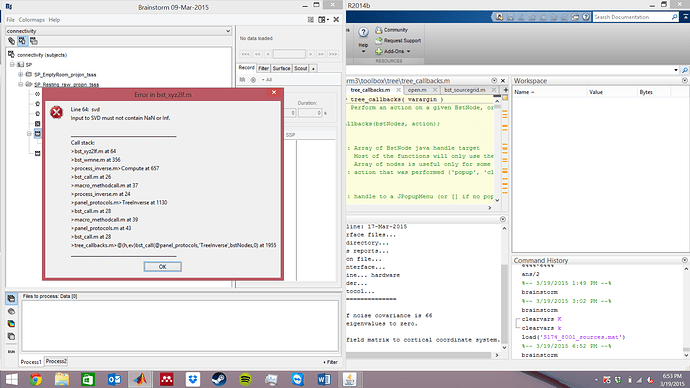Open Spotify from the taskbar
Viewport: 690px width, 388px height.
(x=245, y=379)
